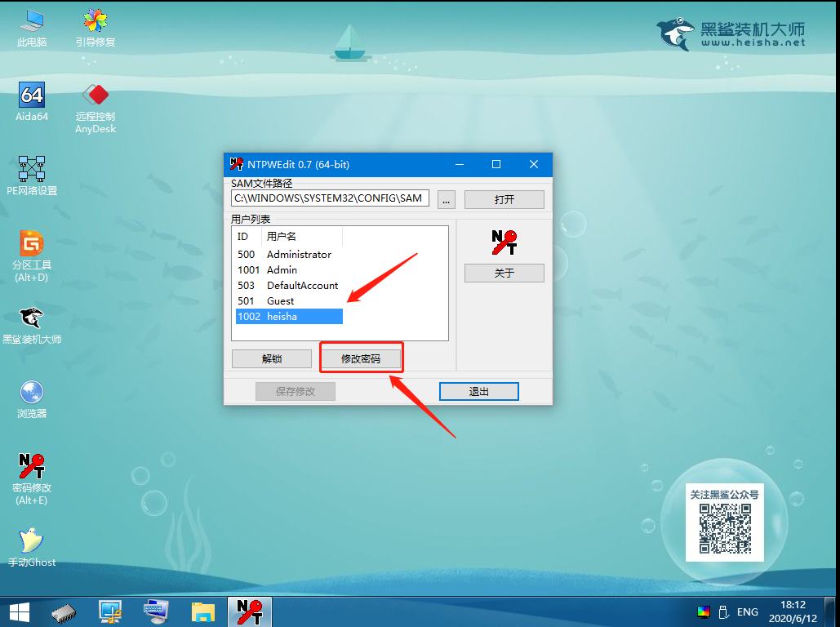
Task: Select the Administrator user row
Action: click(299, 255)
